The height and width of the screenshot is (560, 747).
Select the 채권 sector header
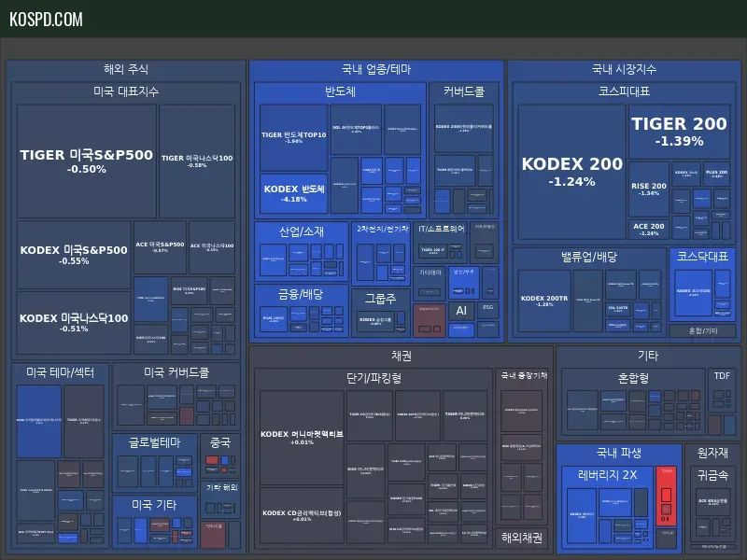pyautogui.click(x=402, y=356)
